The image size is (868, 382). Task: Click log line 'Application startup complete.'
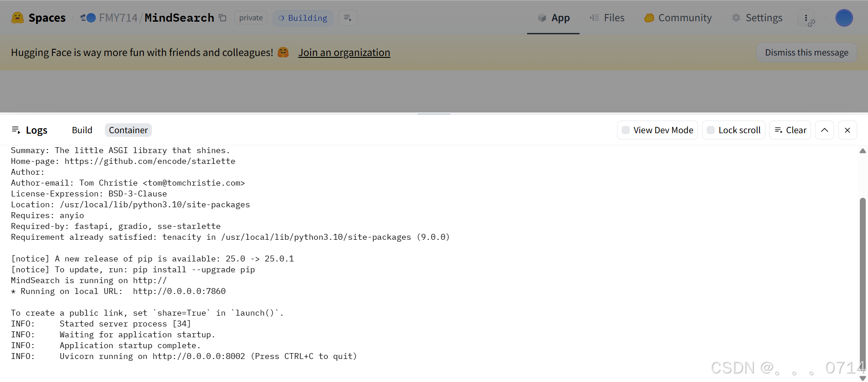106,345
